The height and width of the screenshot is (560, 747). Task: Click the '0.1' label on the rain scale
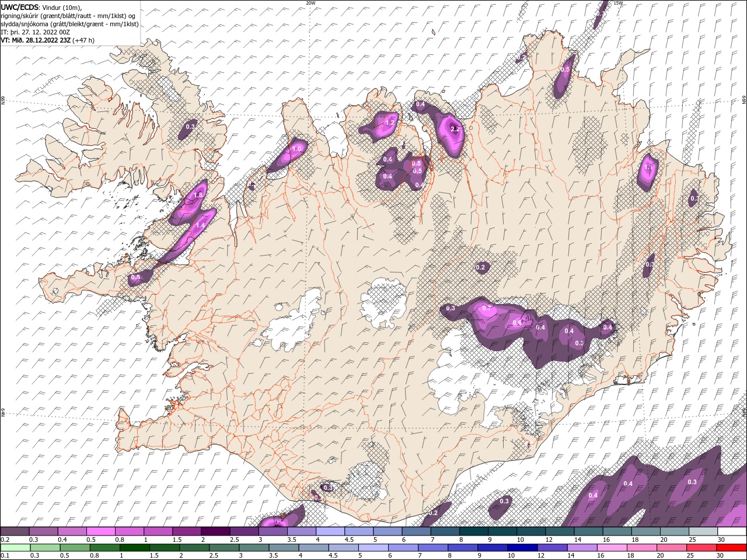pos(5,556)
